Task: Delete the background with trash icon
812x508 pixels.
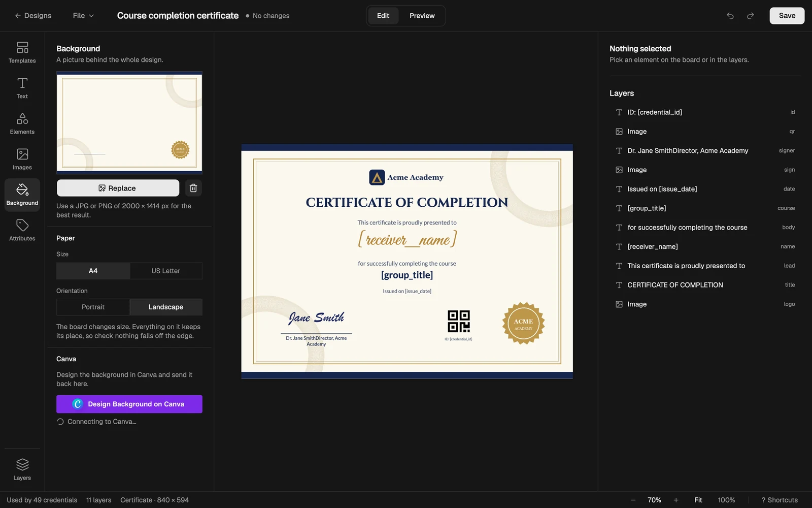Action: click(193, 188)
